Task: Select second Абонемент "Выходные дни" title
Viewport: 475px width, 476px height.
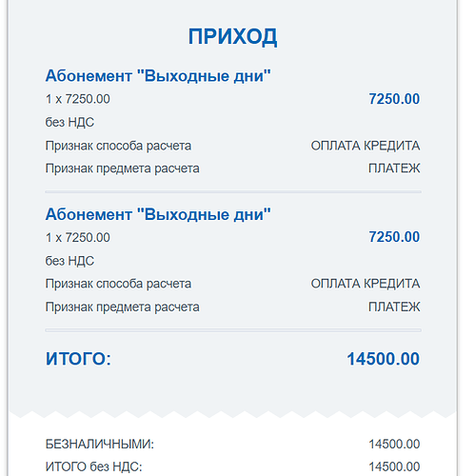Action: coord(158,214)
